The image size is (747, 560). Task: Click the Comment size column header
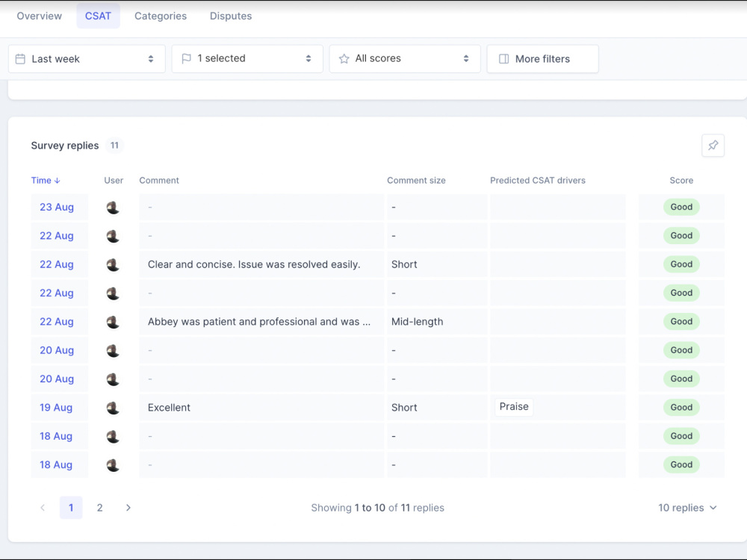pos(416,181)
